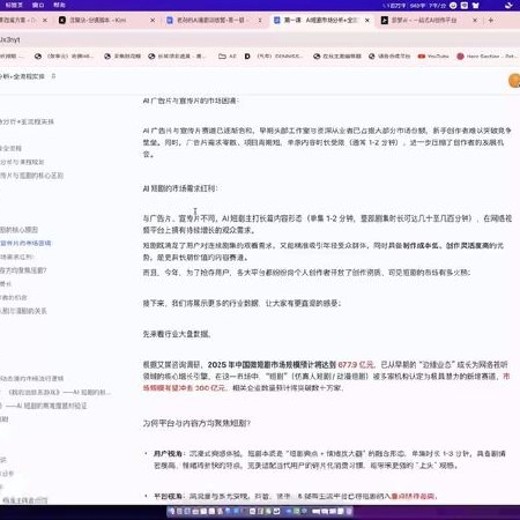
Task: Open the globe bookmark right of the D bookmark
Action: coord(337,56)
